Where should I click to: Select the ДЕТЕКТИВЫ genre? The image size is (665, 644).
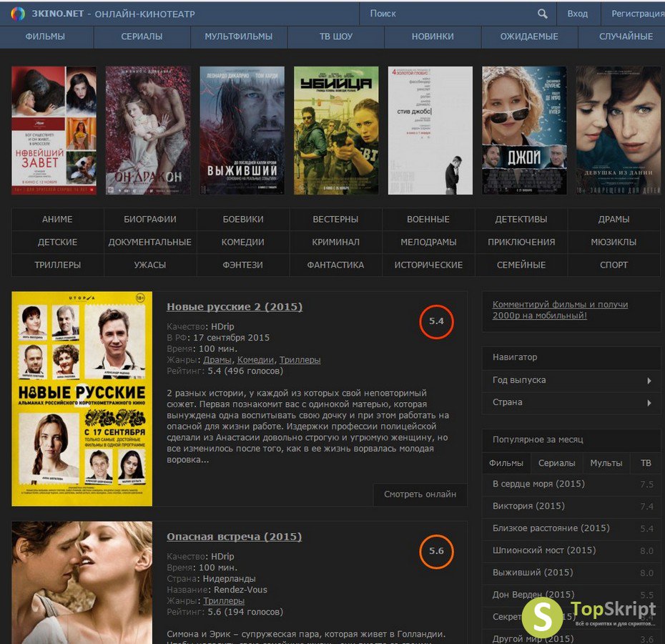pos(521,220)
